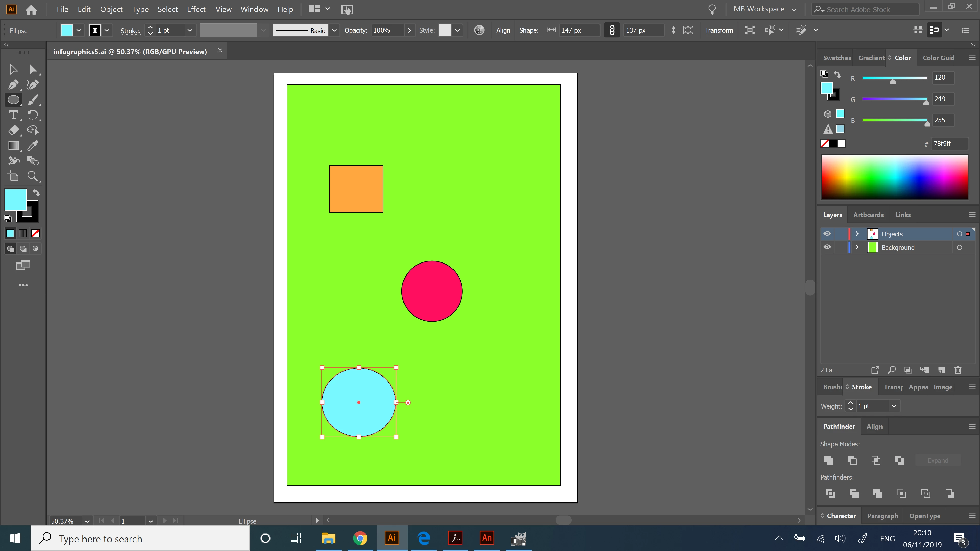
Task: Hide the Background layer
Action: point(827,247)
